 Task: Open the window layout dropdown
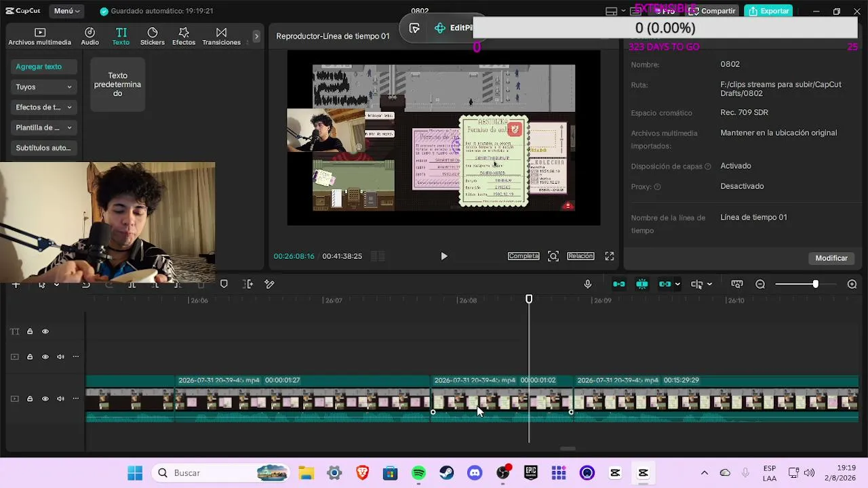tap(614, 11)
